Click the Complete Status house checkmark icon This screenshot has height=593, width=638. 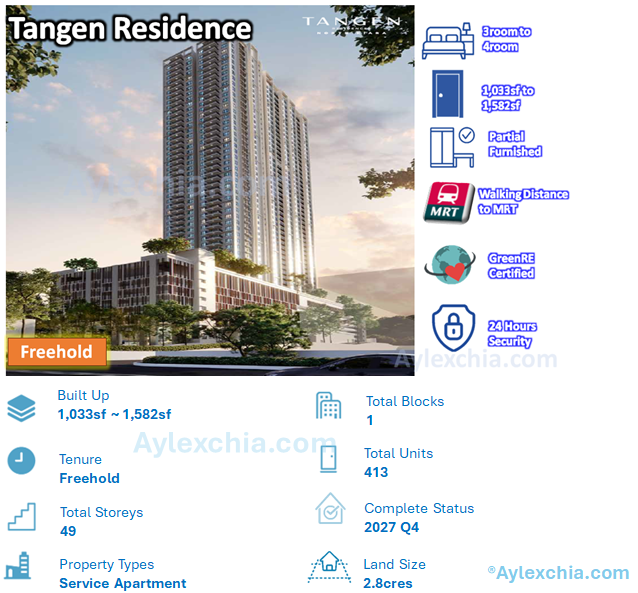click(329, 510)
